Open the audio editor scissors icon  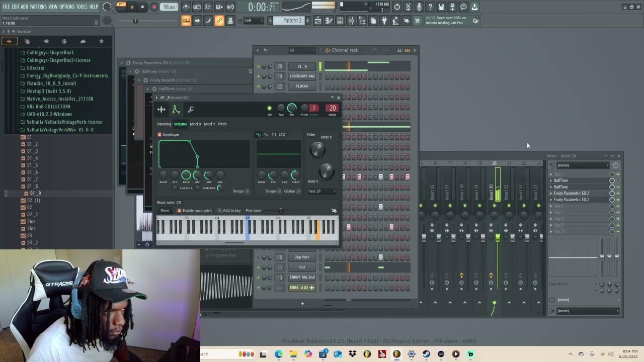point(408,7)
